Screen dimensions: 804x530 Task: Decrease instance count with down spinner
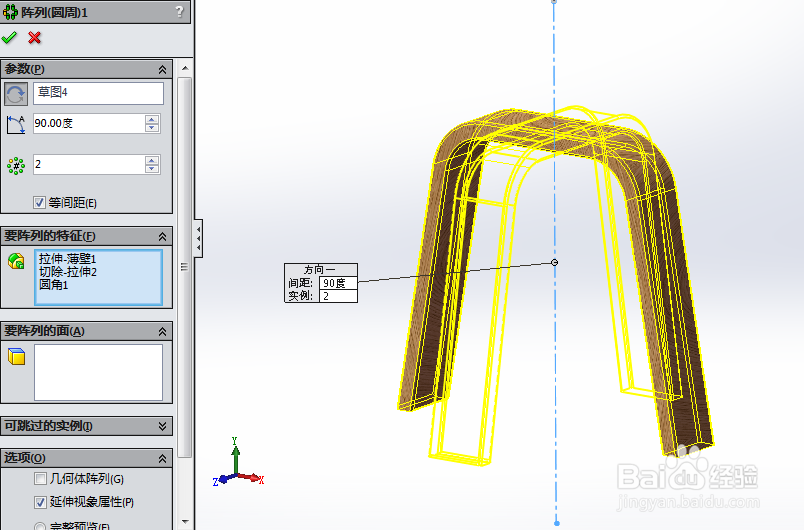click(152, 169)
